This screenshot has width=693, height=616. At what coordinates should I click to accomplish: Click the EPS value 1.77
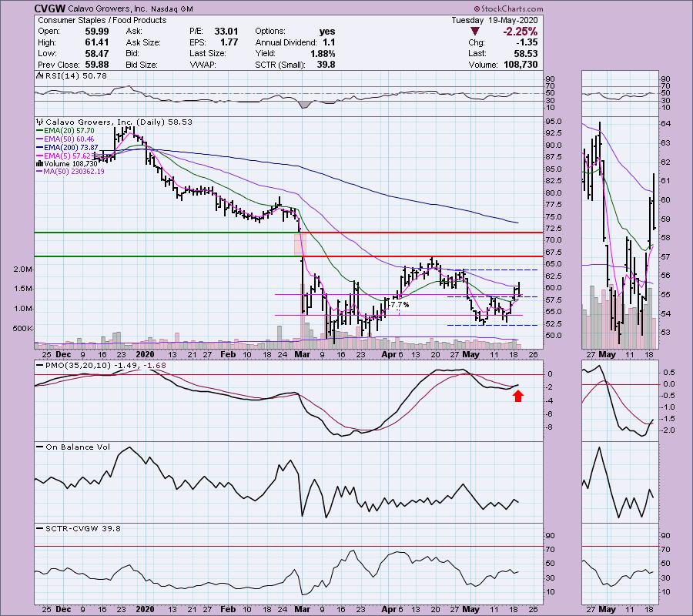tap(229, 42)
